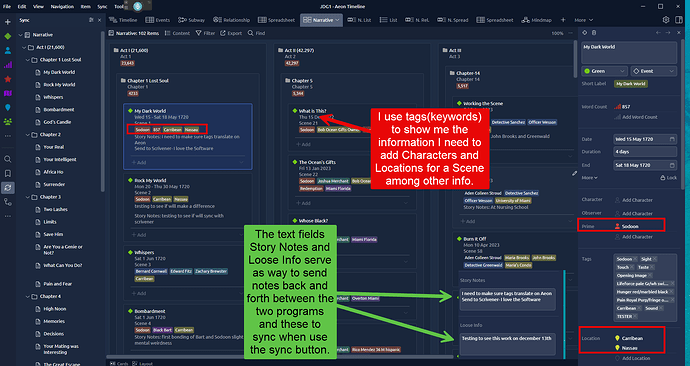This screenshot has height=366, width=690.
Task: Collapse Chapter 1 Lost Soul tree folder
Action: [x=28, y=60]
